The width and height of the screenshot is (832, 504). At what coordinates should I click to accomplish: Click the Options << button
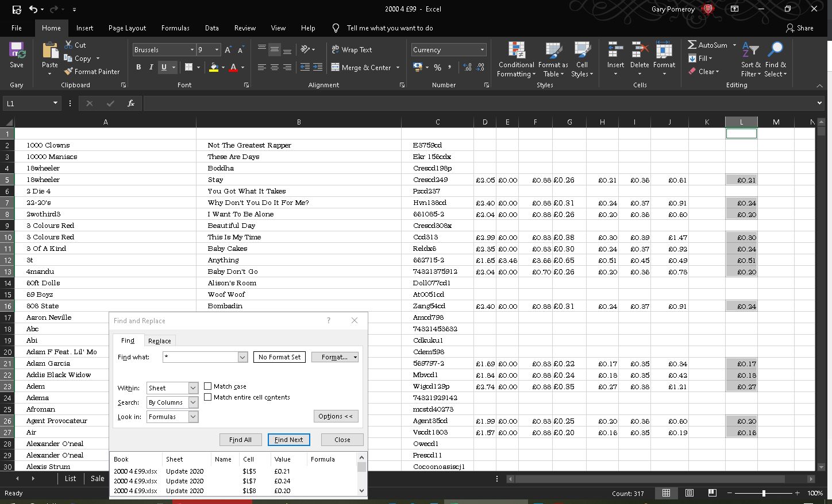pos(336,416)
